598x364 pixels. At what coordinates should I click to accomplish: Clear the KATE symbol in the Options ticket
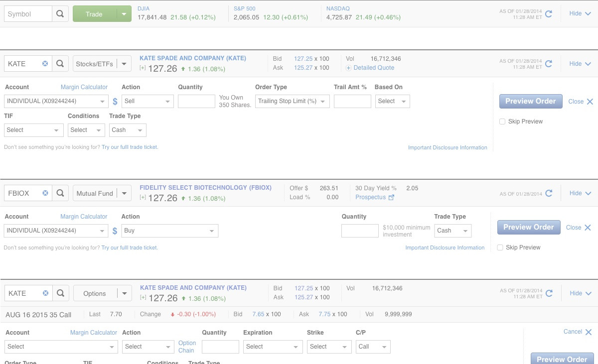(45, 293)
